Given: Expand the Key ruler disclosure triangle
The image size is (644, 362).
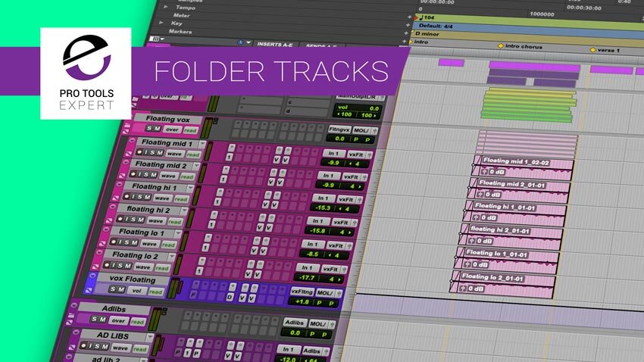Looking at the screenshot, I should point(161,23).
